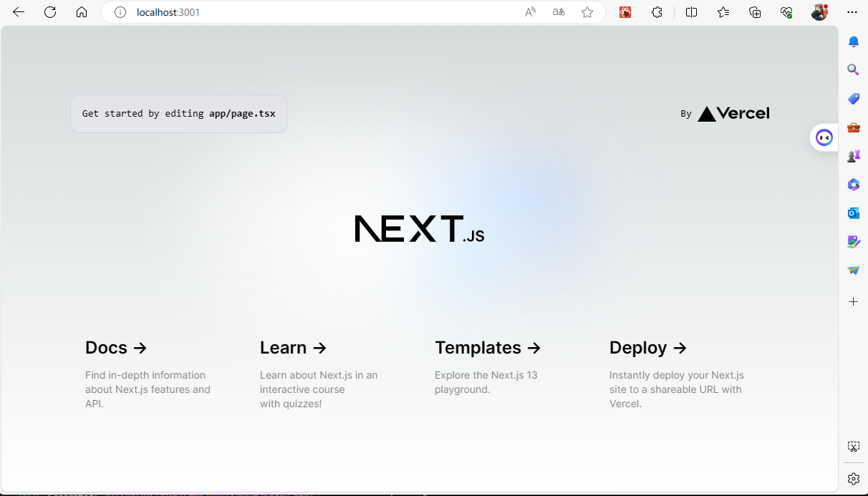Open Outlook from the Edge sidebar
This screenshot has width=868, height=496.
coord(853,213)
